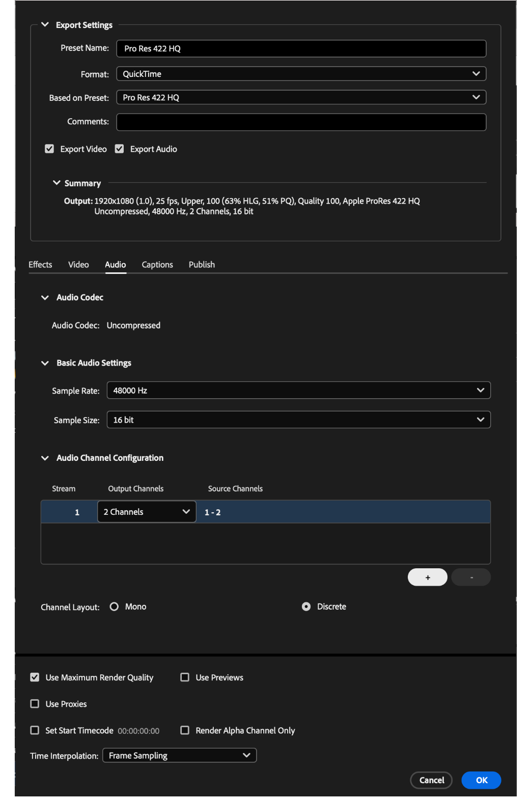The height and width of the screenshot is (801, 532).
Task: Click the Comments input field
Action: 301,122
